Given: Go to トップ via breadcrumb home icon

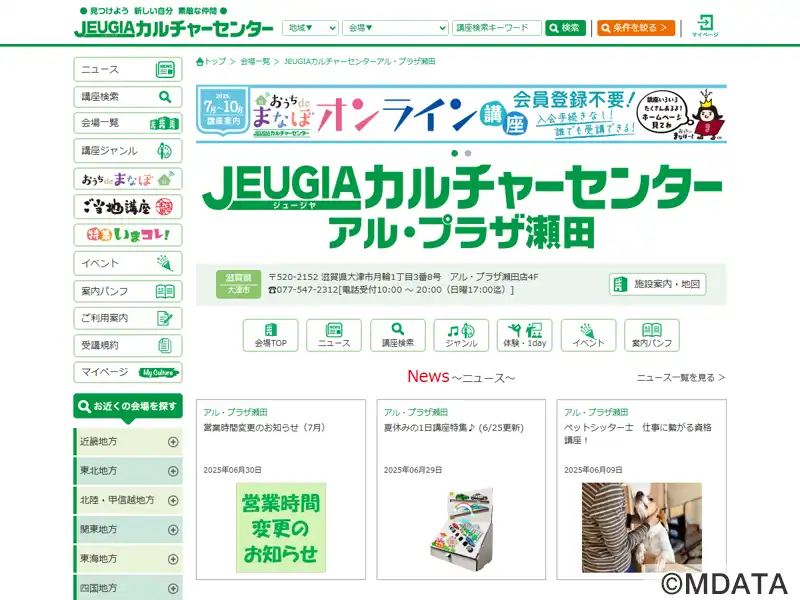Looking at the screenshot, I should pyautogui.click(x=211, y=62).
